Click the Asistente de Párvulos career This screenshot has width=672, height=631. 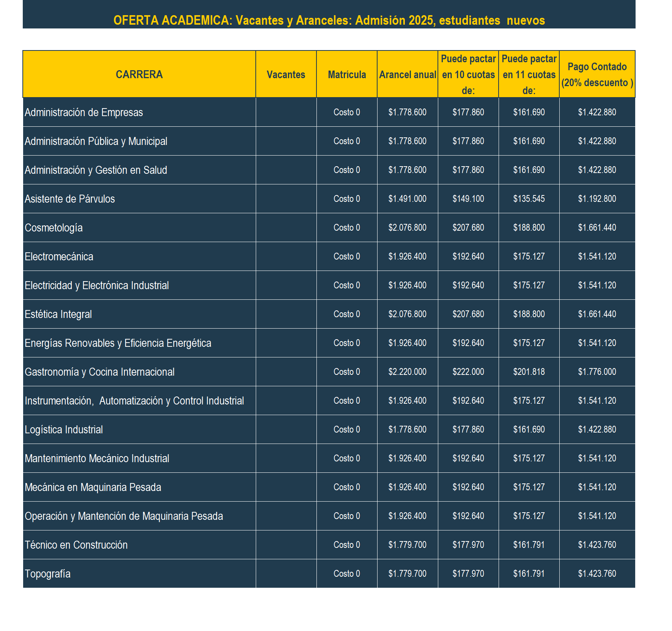69,199
